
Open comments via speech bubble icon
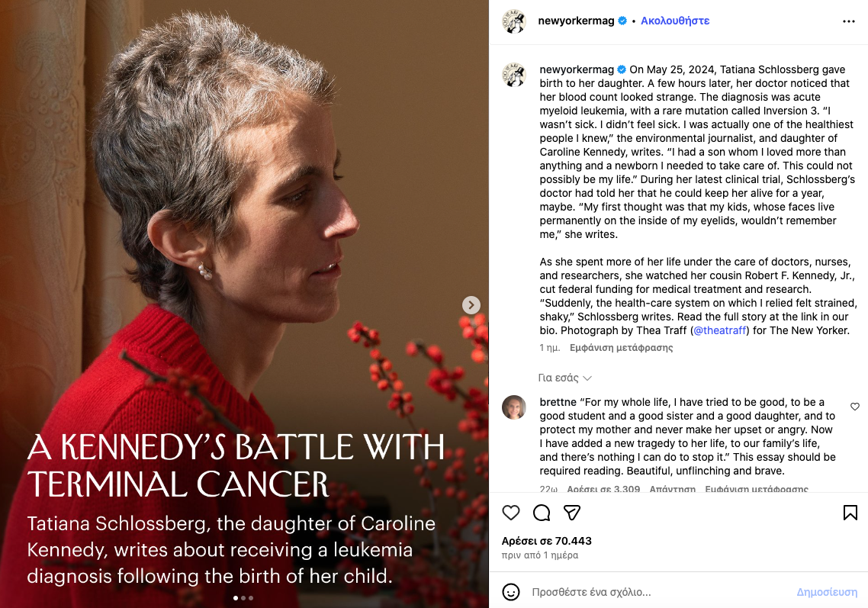pyautogui.click(x=542, y=513)
